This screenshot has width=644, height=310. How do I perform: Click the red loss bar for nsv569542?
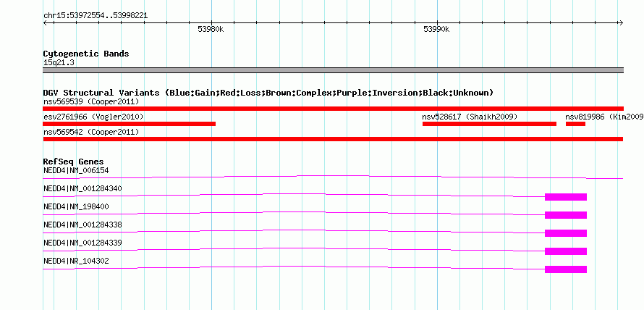pyautogui.click(x=333, y=139)
